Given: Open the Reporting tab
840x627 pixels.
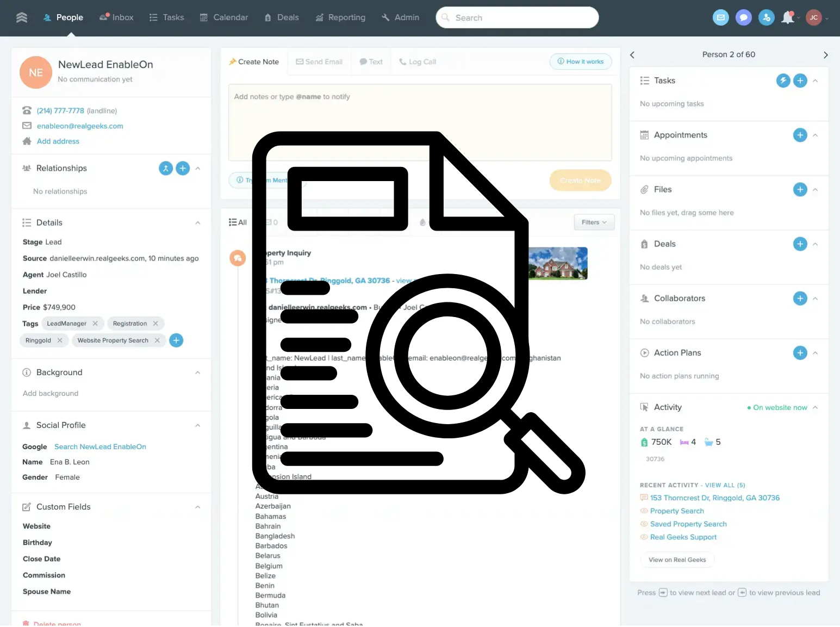Looking at the screenshot, I should point(340,17).
